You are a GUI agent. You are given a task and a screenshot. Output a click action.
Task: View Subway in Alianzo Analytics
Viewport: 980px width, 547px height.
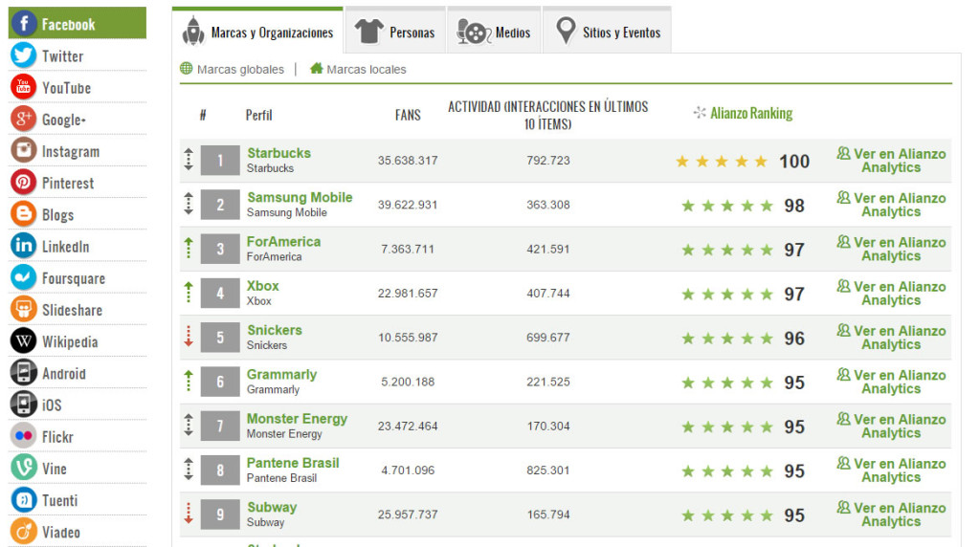coord(891,514)
